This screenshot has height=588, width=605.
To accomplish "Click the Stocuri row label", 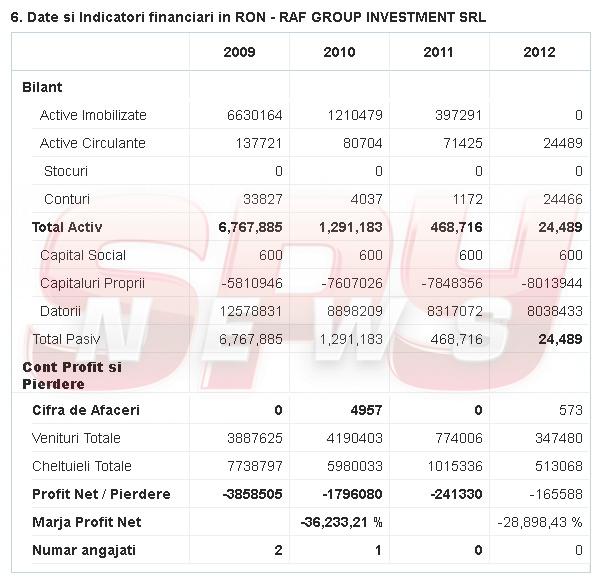I will pyautogui.click(x=66, y=171).
